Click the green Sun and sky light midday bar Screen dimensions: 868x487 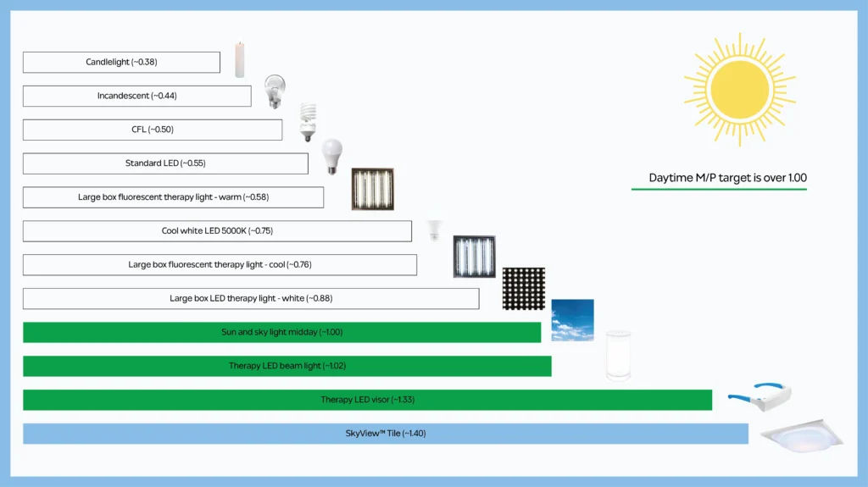tap(281, 332)
